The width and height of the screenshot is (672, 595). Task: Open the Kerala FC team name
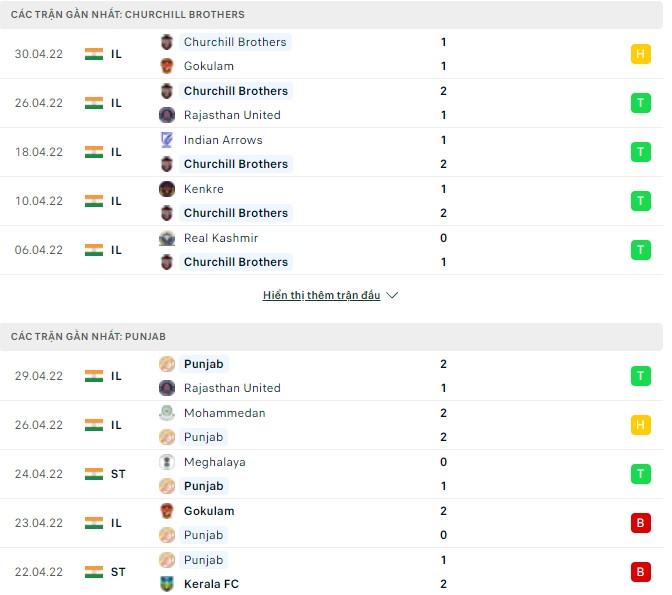tap(211, 584)
